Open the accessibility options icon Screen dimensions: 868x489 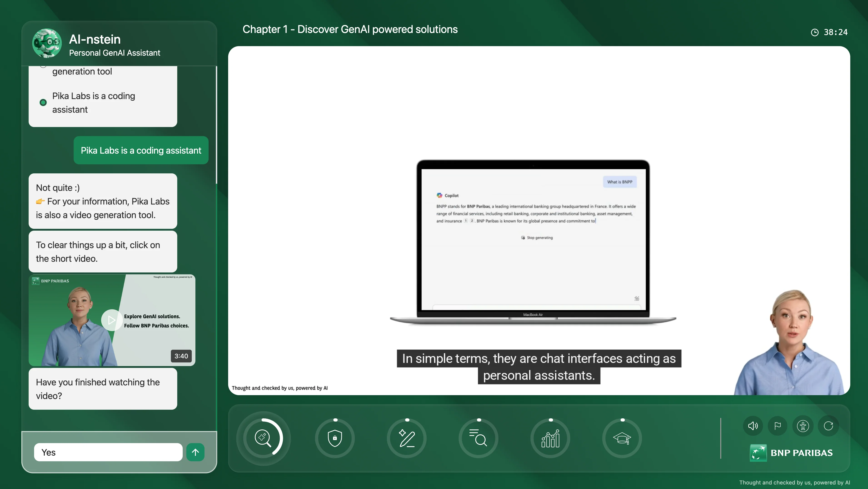click(x=803, y=426)
